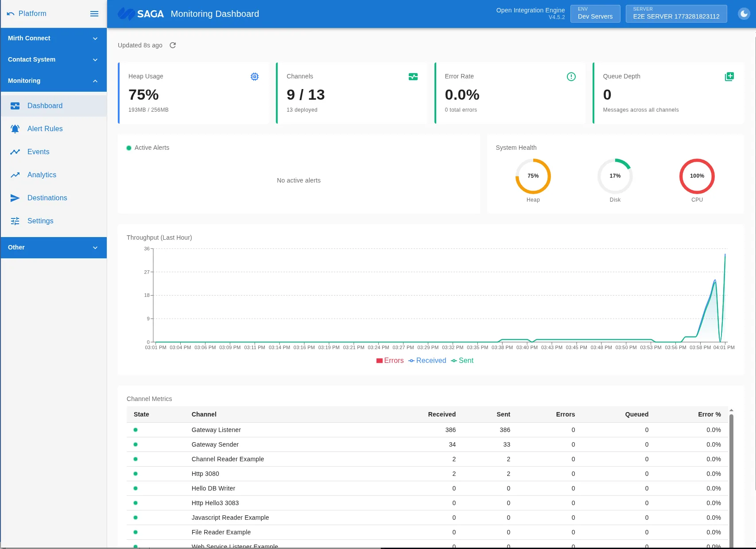Expand the Mirth Connect section
Viewport: 756px width, 549px height.
point(53,38)
